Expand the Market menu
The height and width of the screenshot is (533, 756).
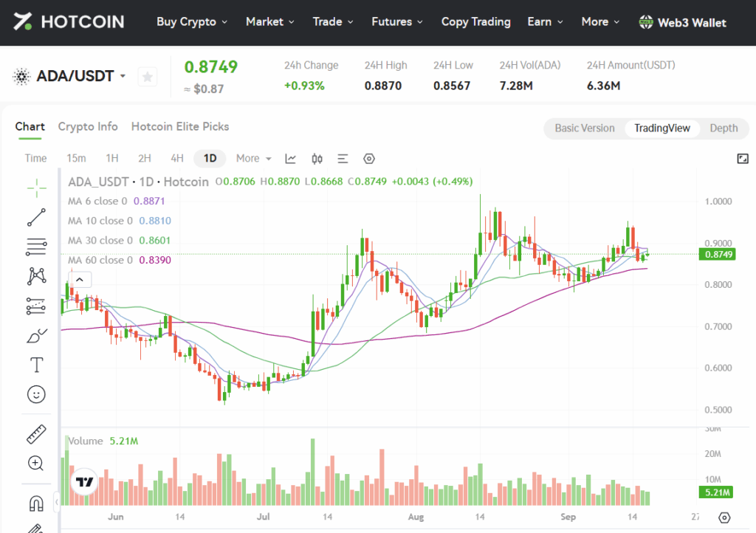[x=270, y=21]
